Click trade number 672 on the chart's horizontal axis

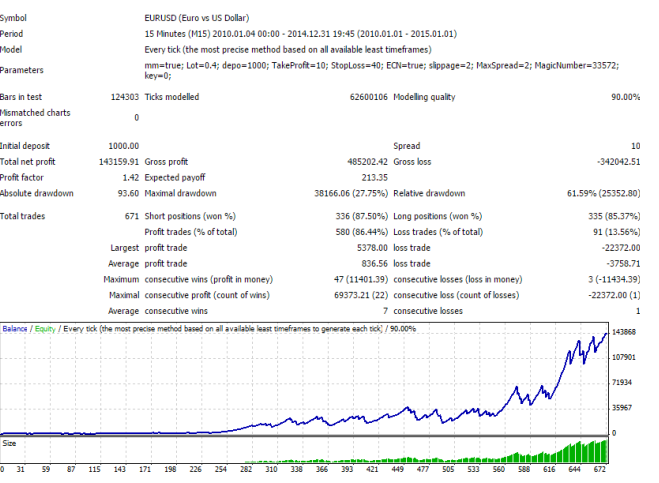[x=600, y=469]
